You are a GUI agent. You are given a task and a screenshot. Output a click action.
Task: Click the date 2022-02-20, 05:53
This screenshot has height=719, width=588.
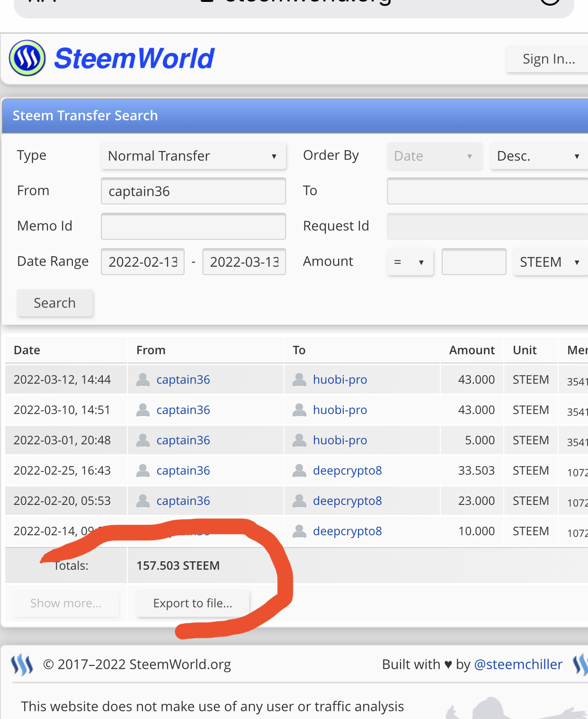pyautogui.click(x=62, y=501)
